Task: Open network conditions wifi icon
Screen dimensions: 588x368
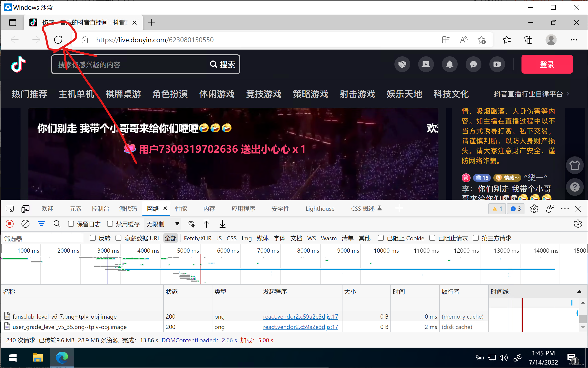Action: point(191,224)
